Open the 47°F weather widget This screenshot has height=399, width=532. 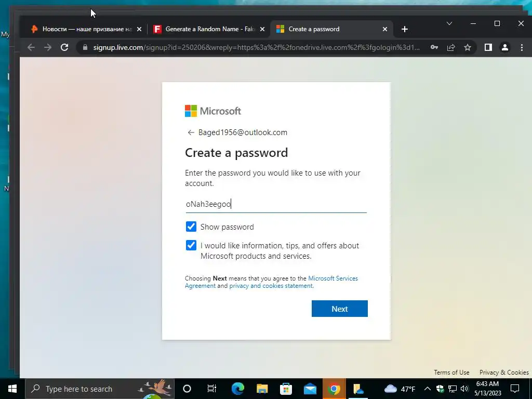[400, 389]
